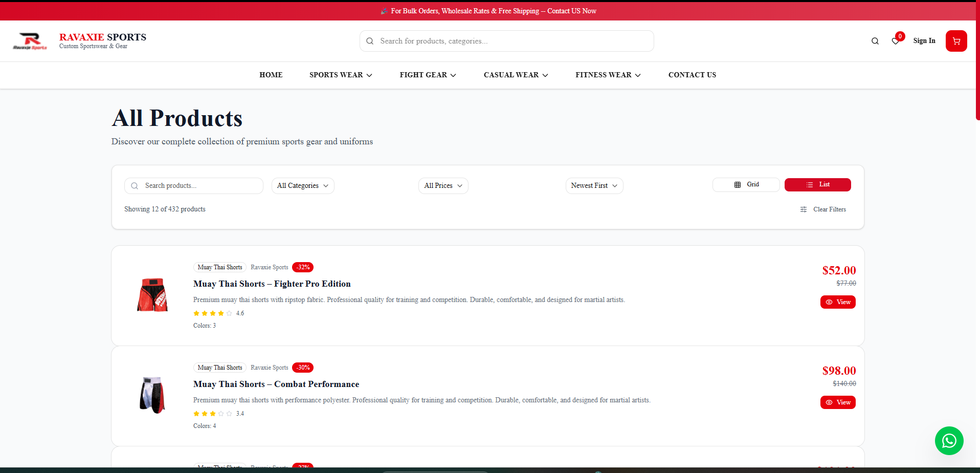The width and height of the screenshot is (980, 473).
Task: Click the black Combat Performance shorts thumbnail
Action: [x=152, y=395]
